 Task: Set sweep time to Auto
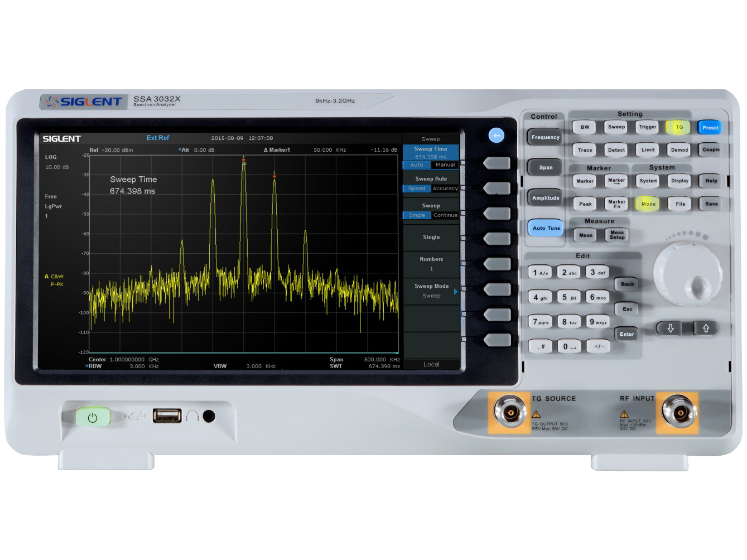[417, 165]
